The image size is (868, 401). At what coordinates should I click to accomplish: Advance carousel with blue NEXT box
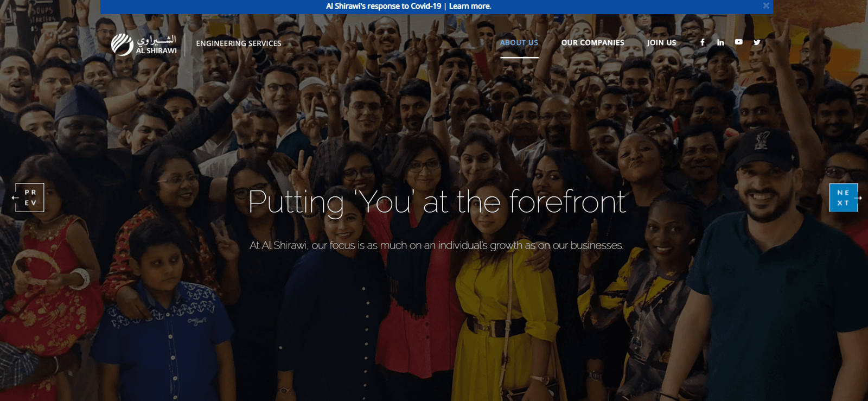[843, 198]
